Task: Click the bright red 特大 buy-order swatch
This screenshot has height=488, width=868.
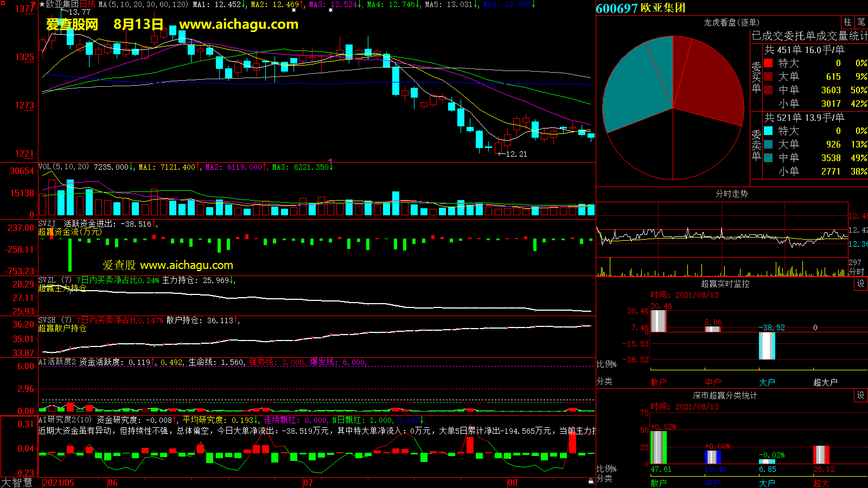Action: (768, 63)
